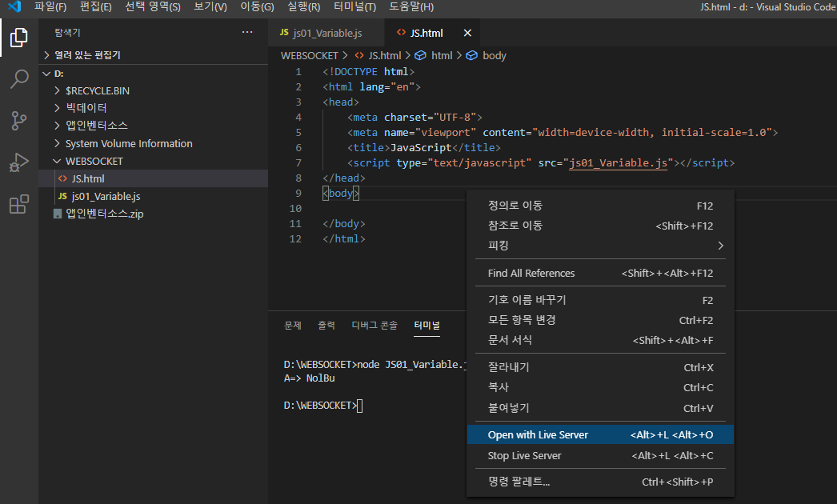The width and height of the screenshot is (837, 504).
Task: Close the JS.html editor tab
Action: click(467, 33)
